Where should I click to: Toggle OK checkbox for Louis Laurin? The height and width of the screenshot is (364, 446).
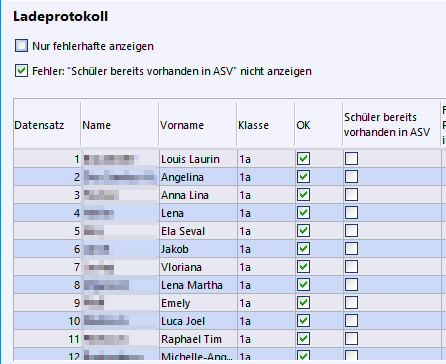click(303, 159)
